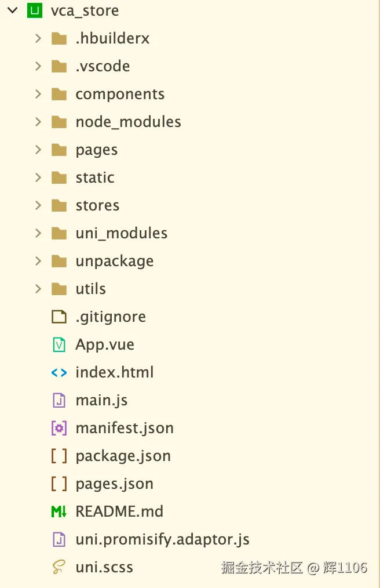Click the folder icon beside node_modules
Image resolution: width=380 pixels, height=588 pixels.
[59, 122]
